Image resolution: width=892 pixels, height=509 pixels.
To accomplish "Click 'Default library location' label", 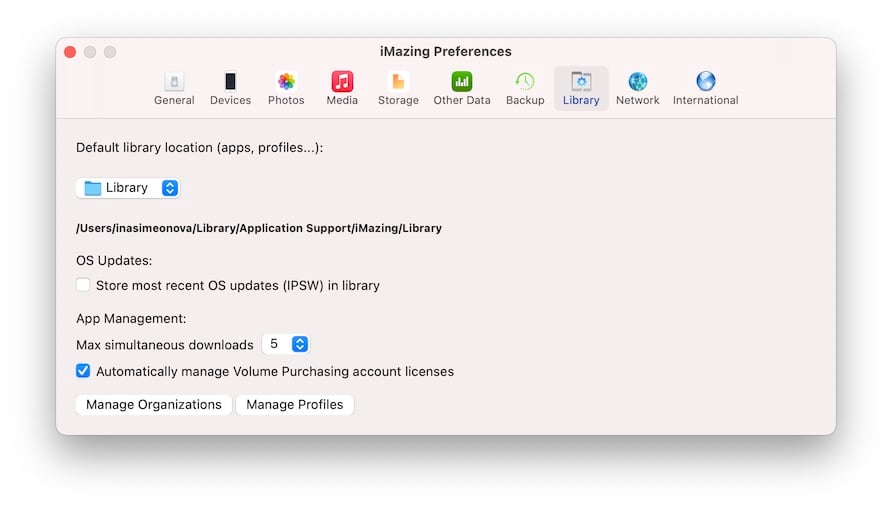I will [x=200, y=147].
